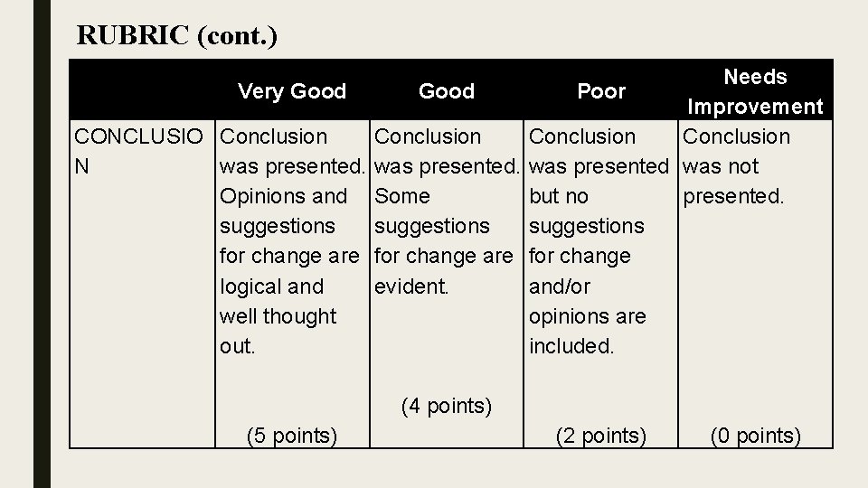This screenshot has width=868, height=488.
Task: Select the "Good" column header
Action: (x=447, y=91)
